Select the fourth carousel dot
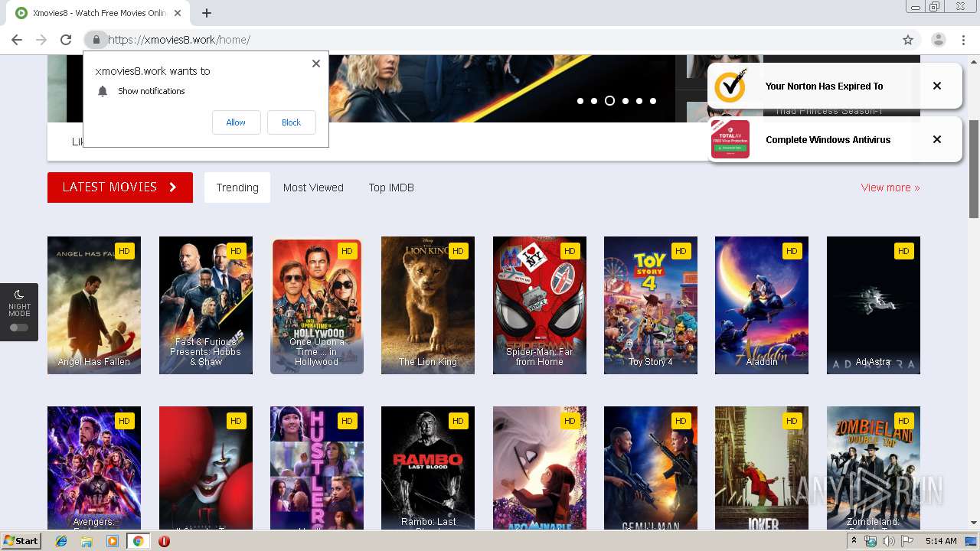980x551 pixels. click(x=626, y=101)
